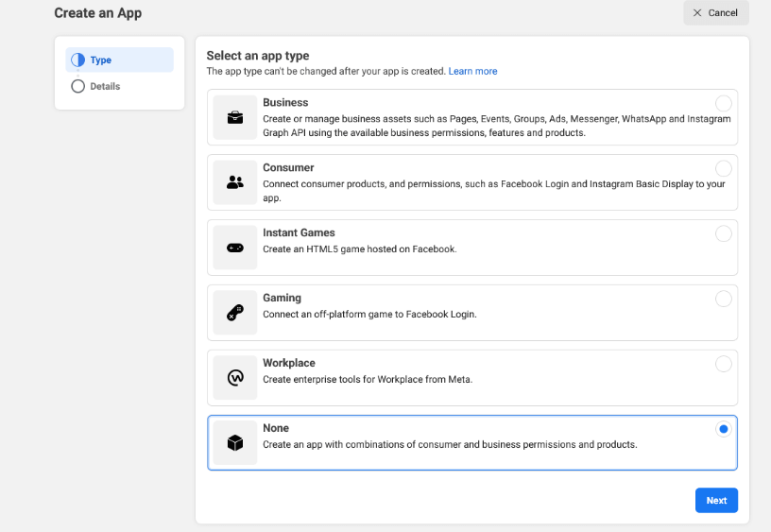
Task: Pick the Gaming radio button
Action: pyautogui.click(x=723, y=299)
